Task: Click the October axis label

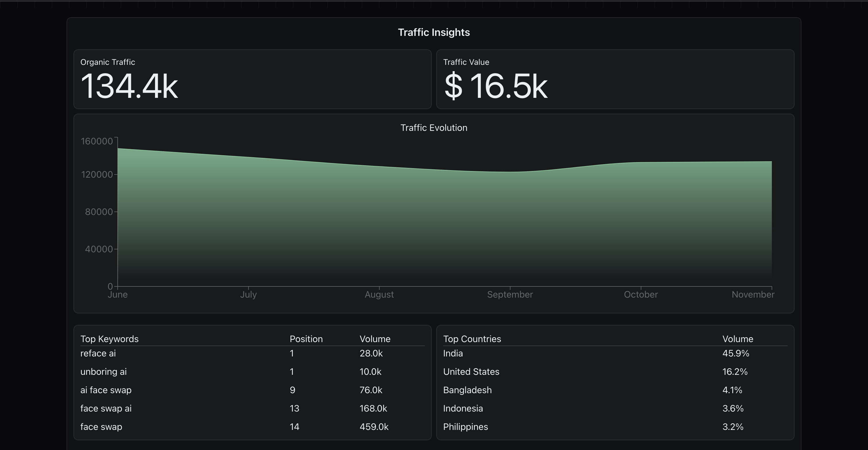Action: tap(641, 294)
